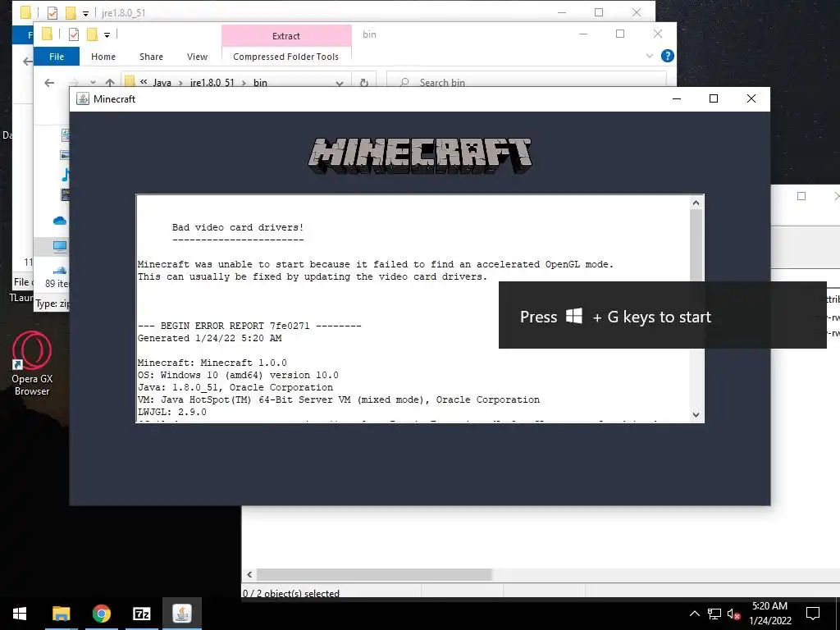The width and height of the screenshot is (840, 630).
Task: Open File Explorer from the taskbar
Action: click(x=61, y=614)
